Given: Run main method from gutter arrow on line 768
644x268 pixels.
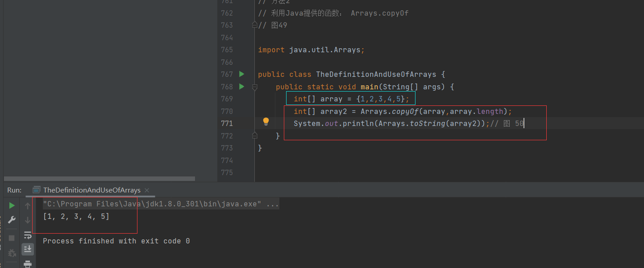Looking at the screenshot, I should pos(242,87).
